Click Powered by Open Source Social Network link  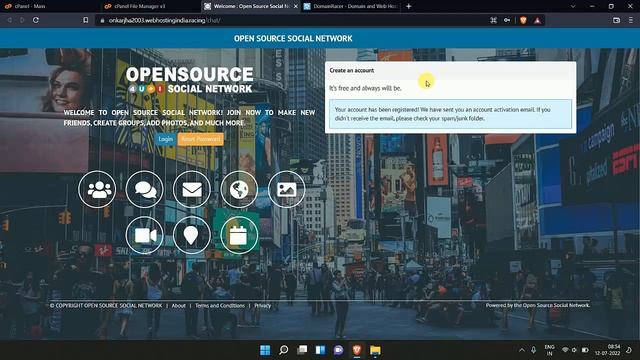538,305
